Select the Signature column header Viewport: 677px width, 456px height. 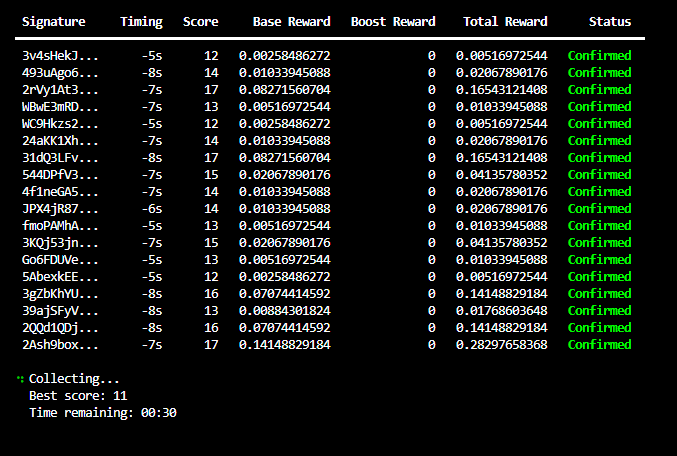pos(54,22)
